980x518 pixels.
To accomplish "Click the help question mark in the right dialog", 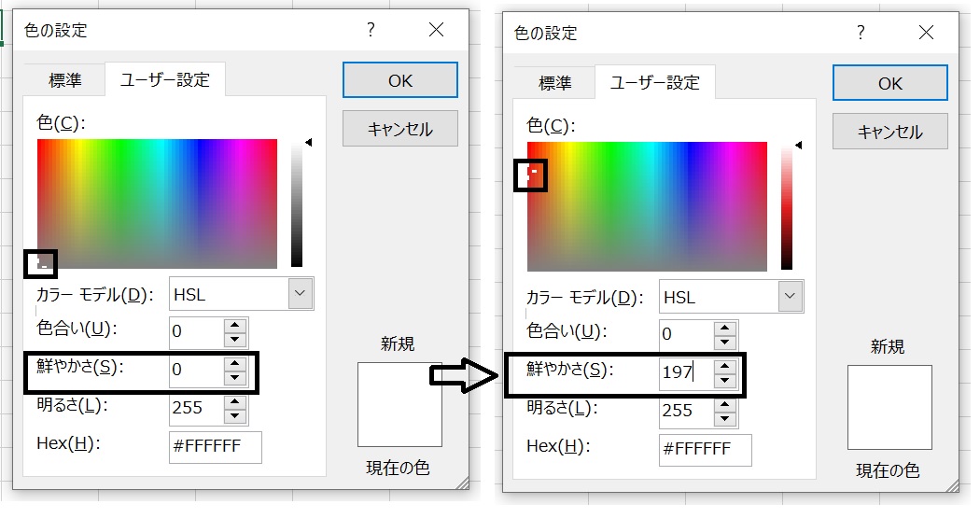I will tap(861, 32).
